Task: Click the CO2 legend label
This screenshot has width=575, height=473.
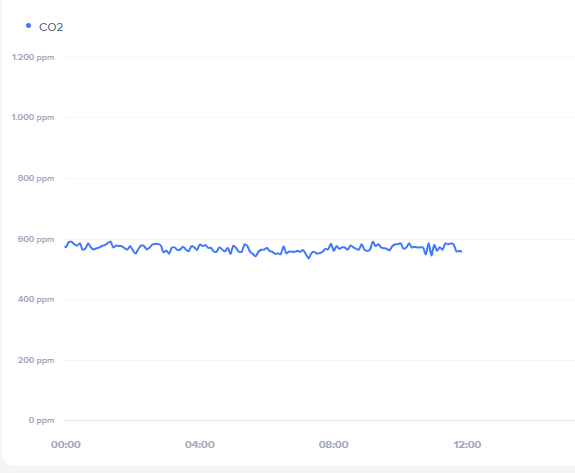Action: pos(51,27)
